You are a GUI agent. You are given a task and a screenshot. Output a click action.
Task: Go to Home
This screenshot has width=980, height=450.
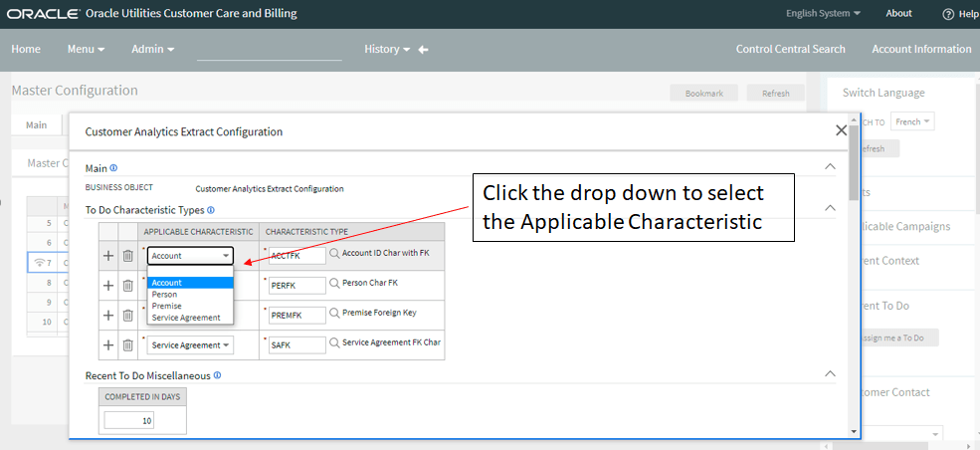[x=26, y=49]
